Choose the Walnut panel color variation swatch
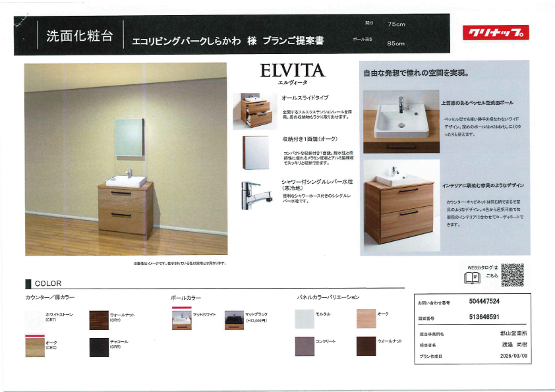The width and height of the screenshot is (555, 392). tap(366, 346)
